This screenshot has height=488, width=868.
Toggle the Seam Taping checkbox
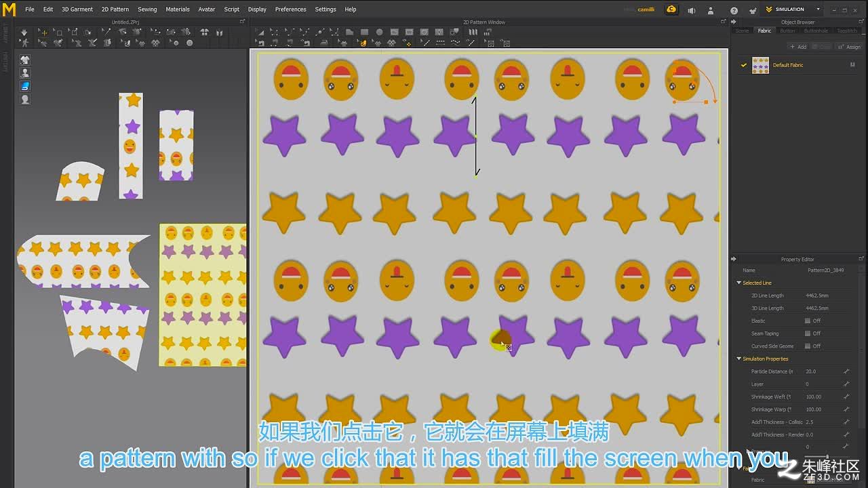[808, 333]
